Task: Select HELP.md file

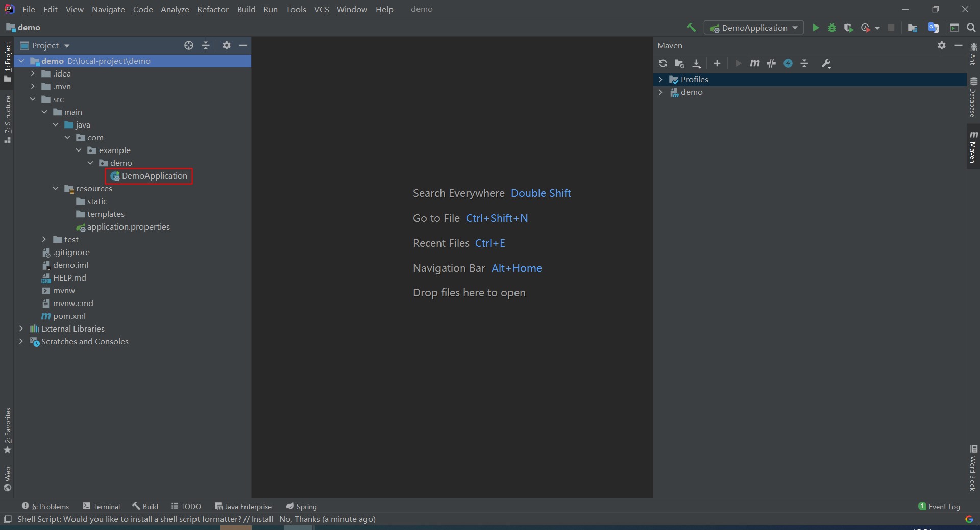Action: [64, 277]
